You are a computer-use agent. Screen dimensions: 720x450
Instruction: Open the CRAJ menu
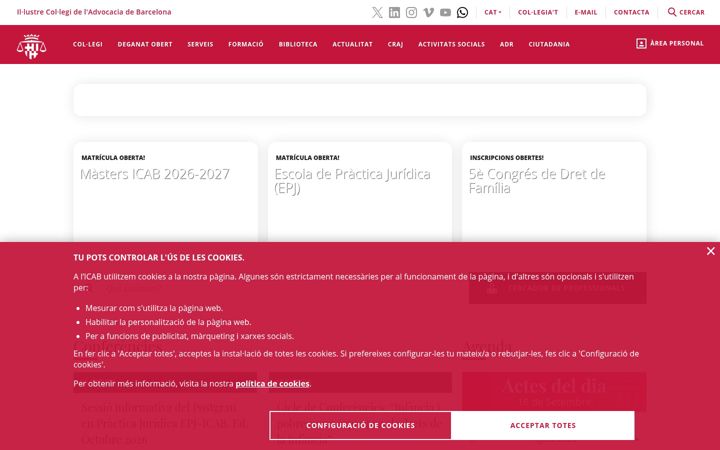[395, 44]
